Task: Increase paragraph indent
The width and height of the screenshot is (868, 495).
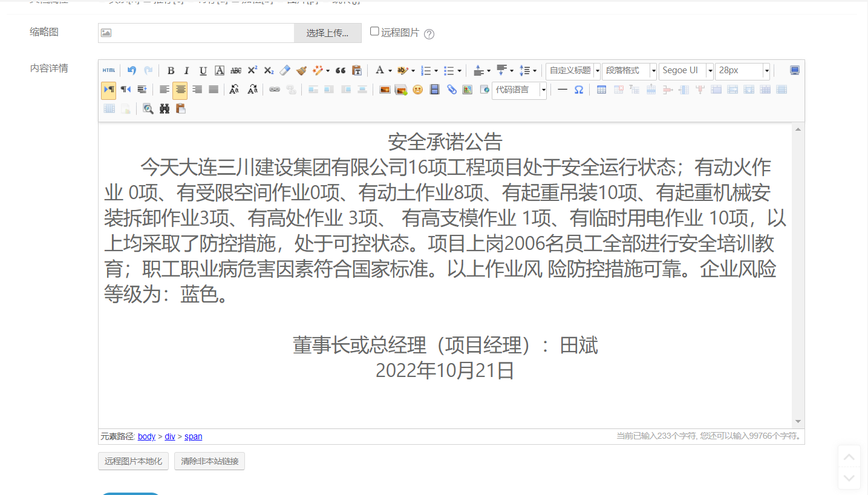Action: pyautogui.click(x=142, y=90)
